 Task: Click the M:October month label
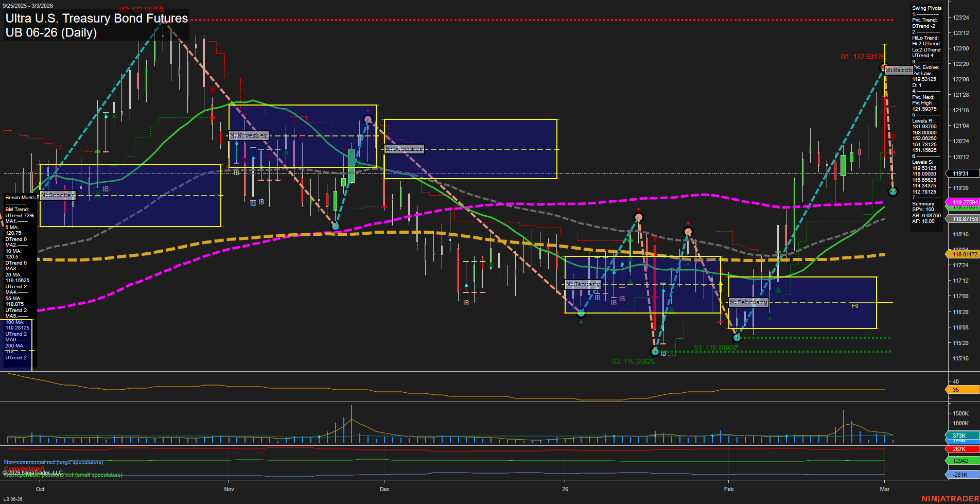point(58,196)
